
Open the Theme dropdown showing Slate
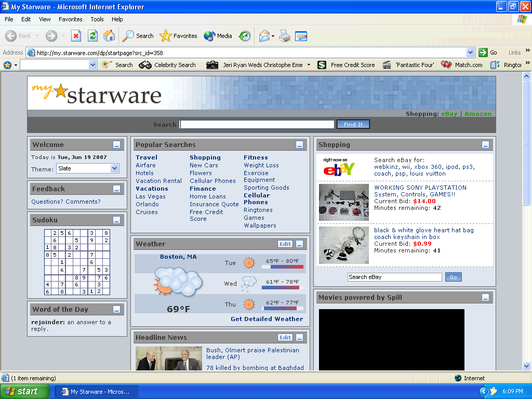tap(114, 168)
